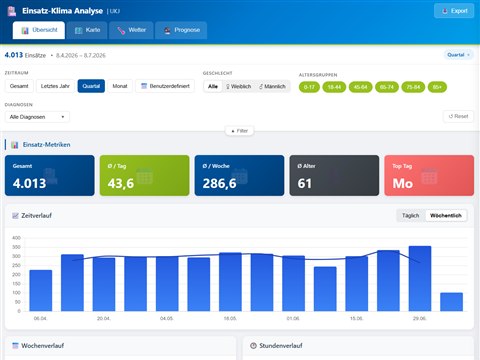Filter by Weiblich gender
The image size is (480, 360).
coord(238,86)
